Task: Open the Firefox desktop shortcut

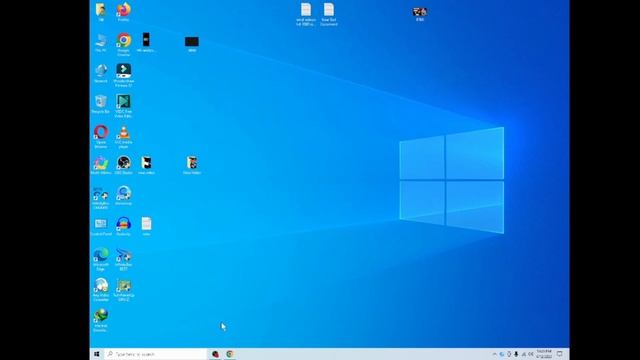Action: pos(124,10)
